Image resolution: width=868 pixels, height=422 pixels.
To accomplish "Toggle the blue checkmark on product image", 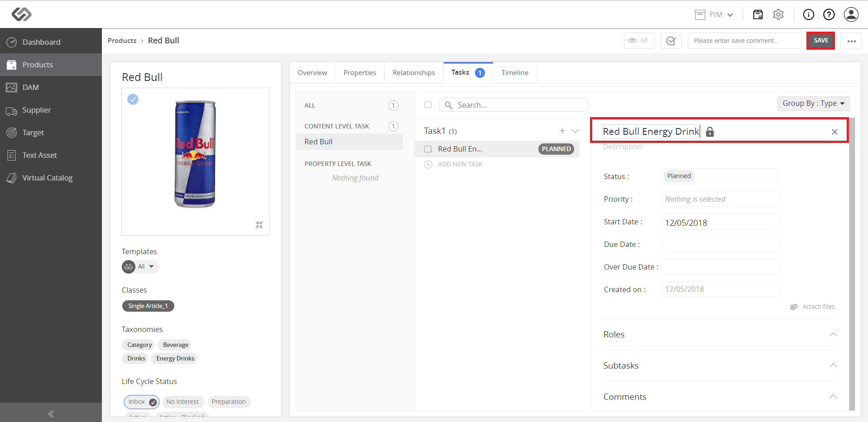I will pos(133,99).
